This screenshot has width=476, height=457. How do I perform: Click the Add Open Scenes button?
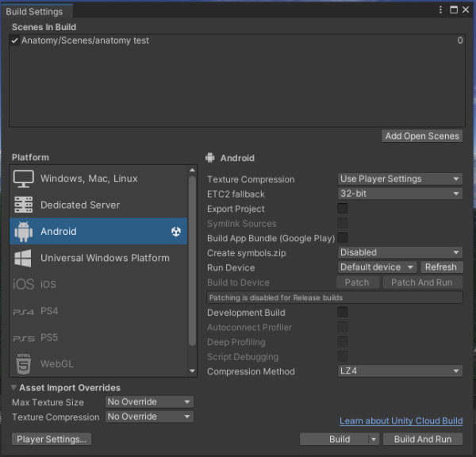[x=422, y=136]
